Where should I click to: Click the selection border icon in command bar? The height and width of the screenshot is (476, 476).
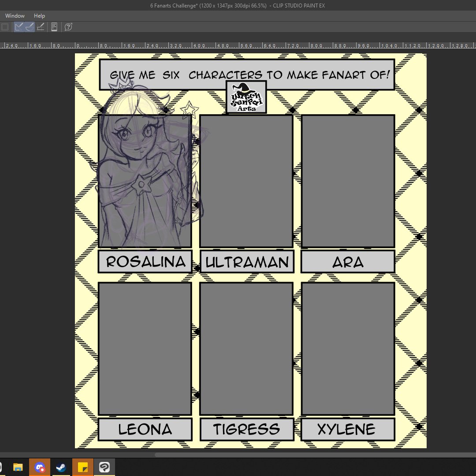tap(5, 27)
